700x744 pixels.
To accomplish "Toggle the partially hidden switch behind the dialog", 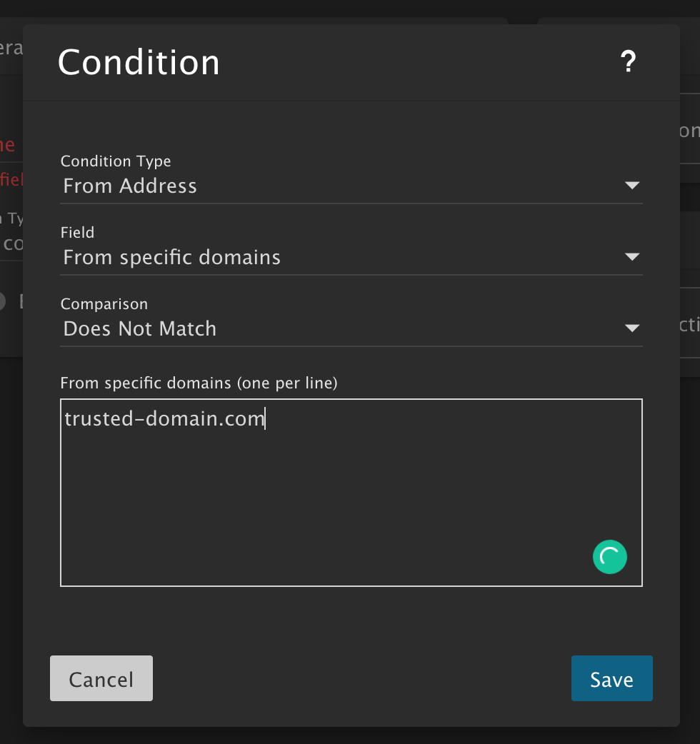I will point(4,301).
